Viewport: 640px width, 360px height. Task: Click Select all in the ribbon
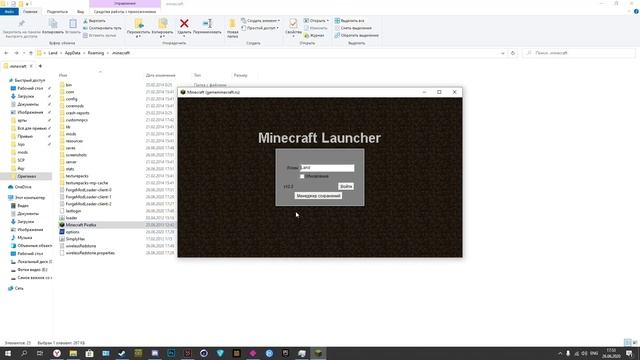pyautogui.click(x=349, y=21)
